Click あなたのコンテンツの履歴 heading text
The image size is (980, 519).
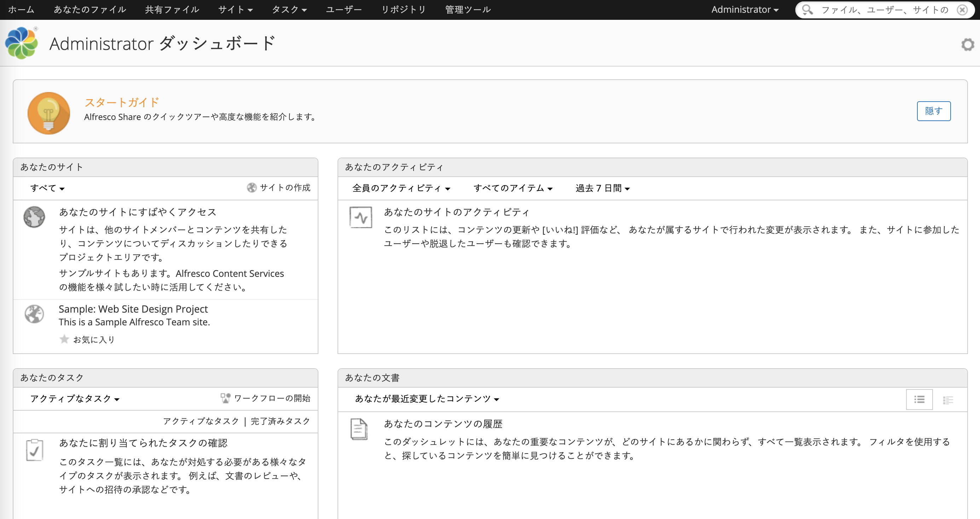[x=443, y=424]
